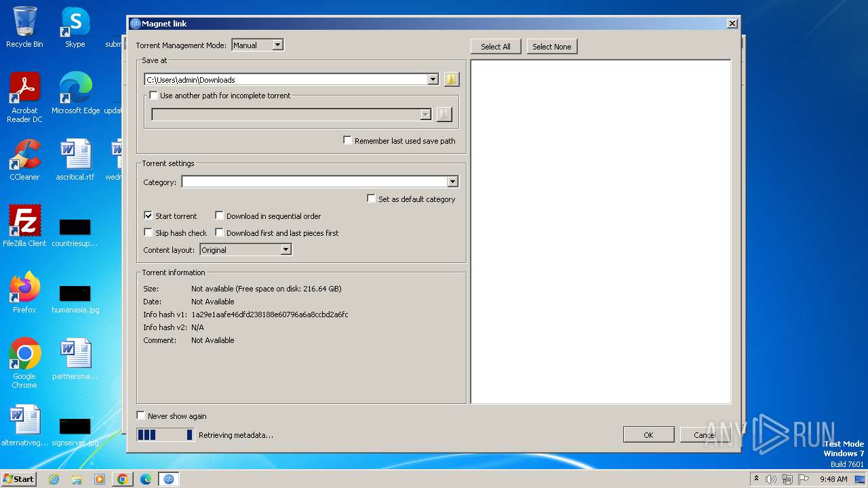Image resolution: width=868 pixels, height=488 pixels.
Task: Open Windows Explorer from taskbar
Action: point(77,479)
